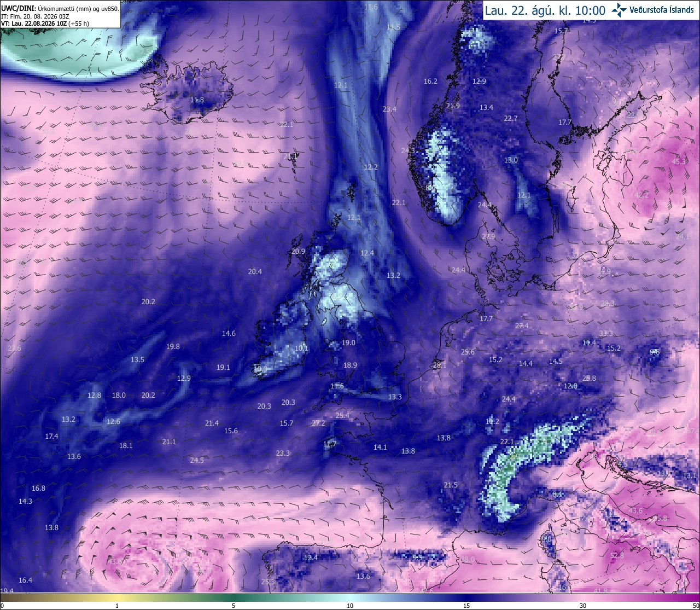Viewport: 700px width, 610px height.
Task: Click the 19.0 value over northern England
Action: [x=348, y=343]
